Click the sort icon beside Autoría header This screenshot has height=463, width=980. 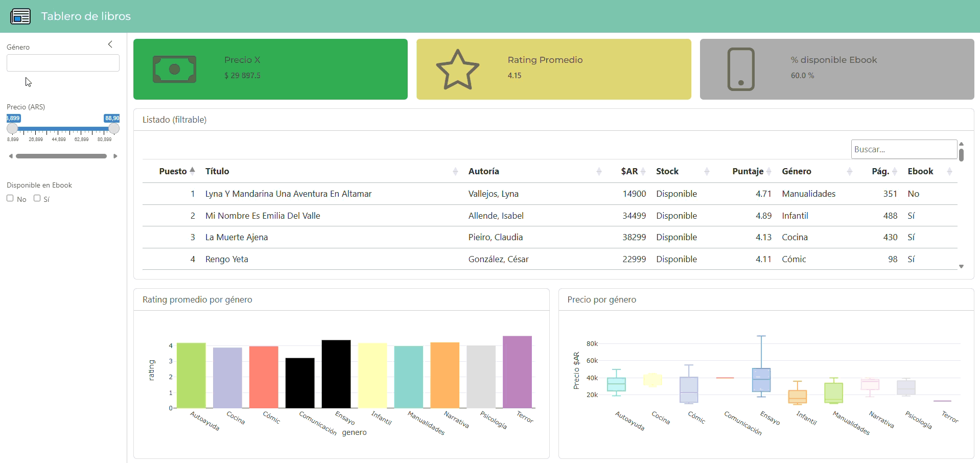(x=598, y=172)
